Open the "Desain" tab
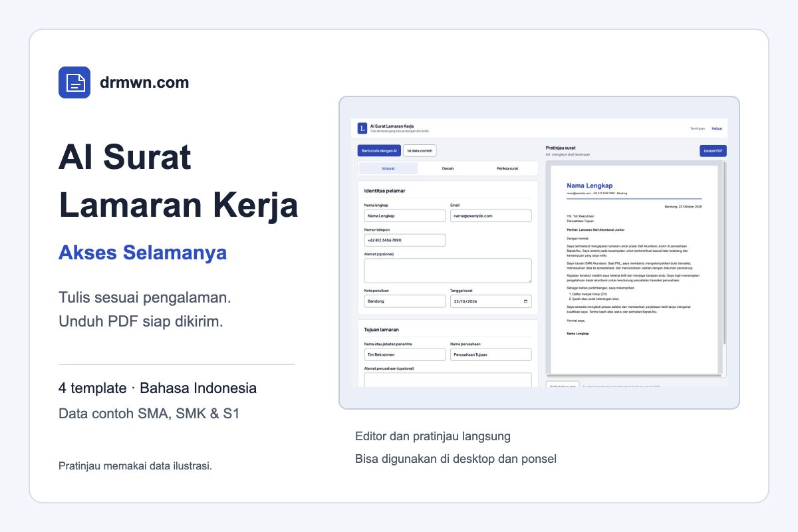Image resolution: width=798 pixels, height=532 pixels. (x=448, y=168)
